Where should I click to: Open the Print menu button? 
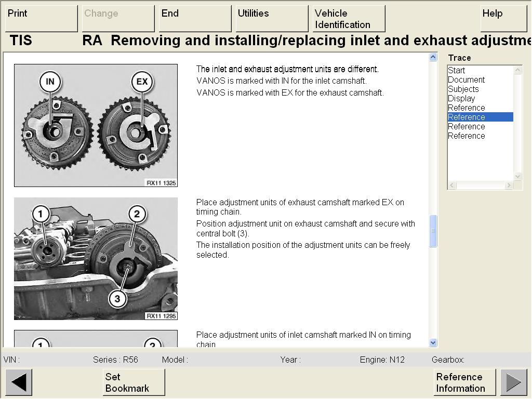(41, 19)
